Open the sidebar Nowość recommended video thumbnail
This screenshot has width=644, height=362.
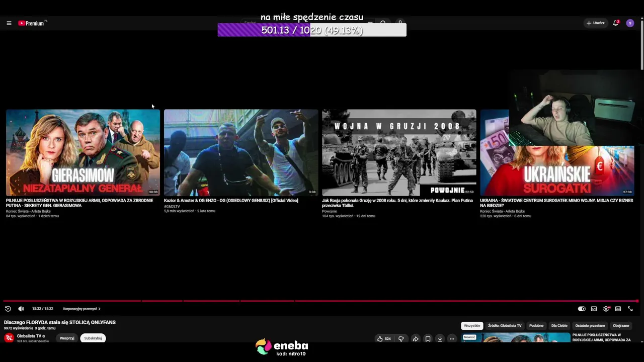pyautogui.click(x=516, y=337)
